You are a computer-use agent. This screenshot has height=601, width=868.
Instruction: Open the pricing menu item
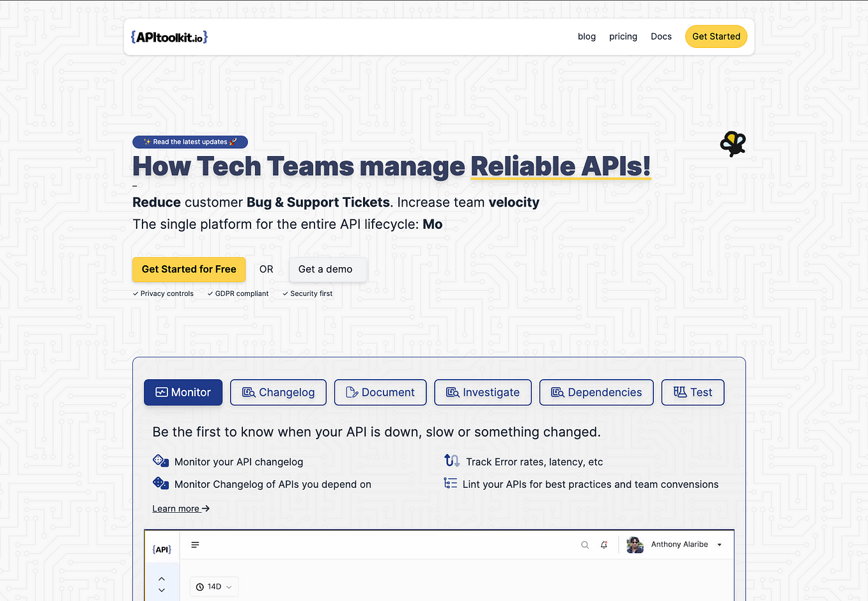[x=623, y=36]
